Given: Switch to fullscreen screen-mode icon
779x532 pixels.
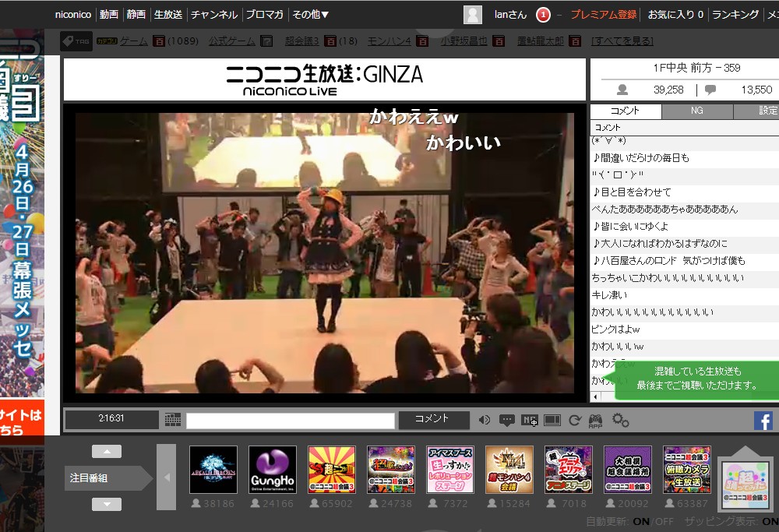Looking at the screenshot, I should tap(552, 421).
